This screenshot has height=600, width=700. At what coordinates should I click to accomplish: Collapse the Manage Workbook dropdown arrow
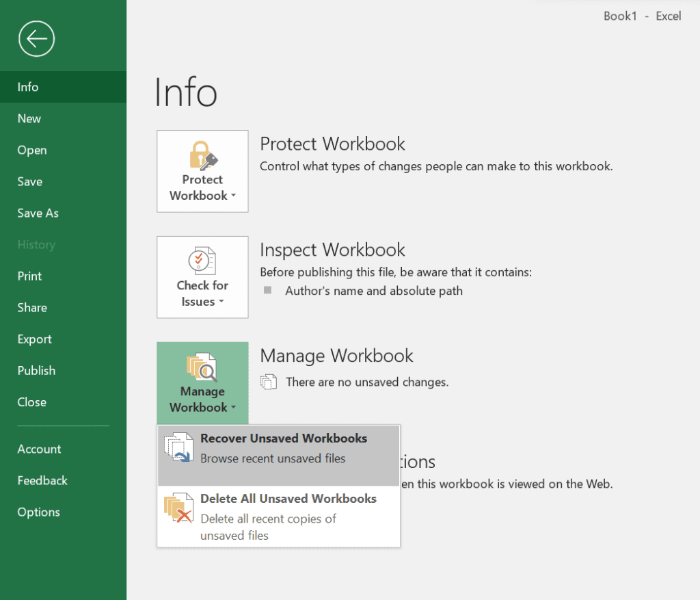pyautogui.click(x=233, y=408)
